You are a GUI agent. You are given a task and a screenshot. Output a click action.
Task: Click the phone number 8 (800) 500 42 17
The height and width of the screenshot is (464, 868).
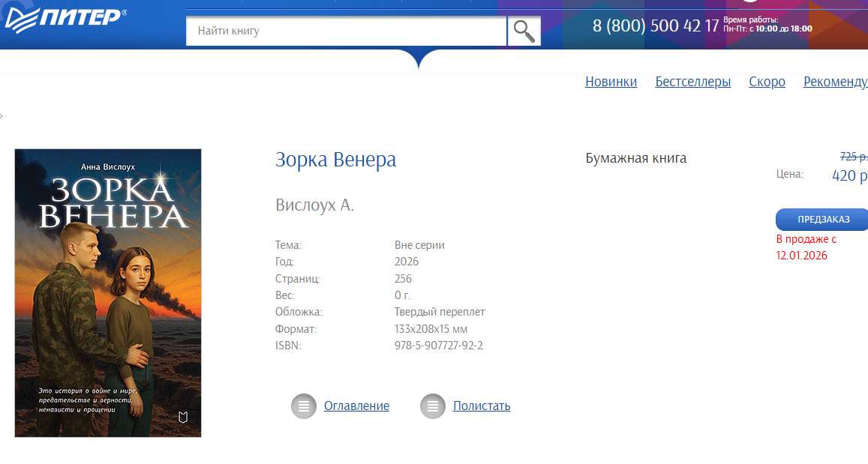click(656, 25)
